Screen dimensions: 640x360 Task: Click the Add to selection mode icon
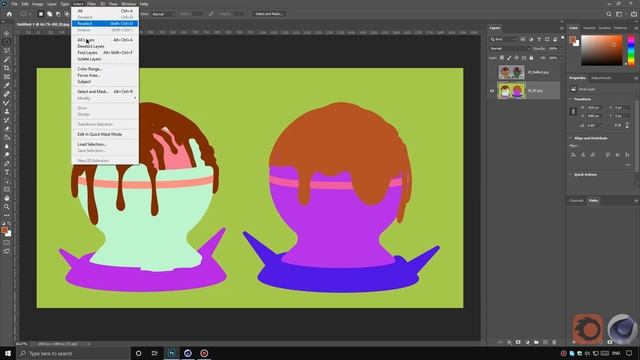click(49, 14)
